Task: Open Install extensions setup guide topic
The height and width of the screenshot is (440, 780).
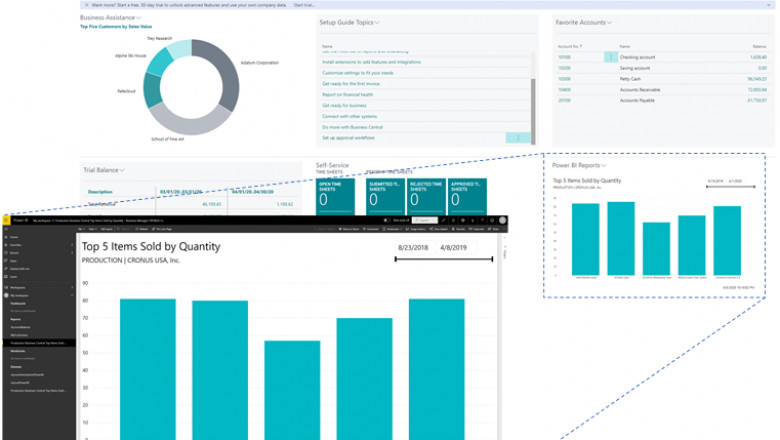Action: tap(371, 62)
